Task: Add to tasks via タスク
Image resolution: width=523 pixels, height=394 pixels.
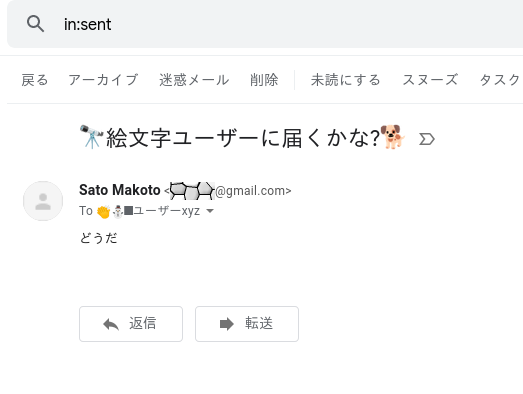Action: pyautogui.click(x=500, y=80)
